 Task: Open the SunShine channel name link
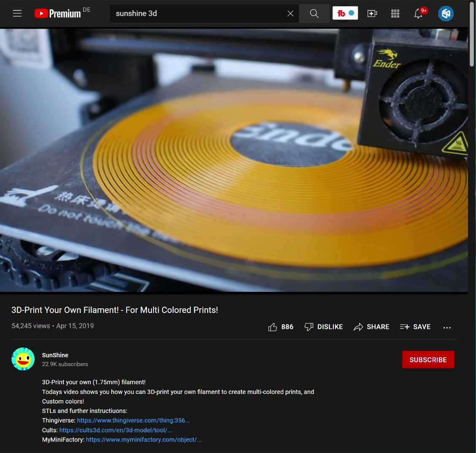pyautogui.click(x=55, y=355)
